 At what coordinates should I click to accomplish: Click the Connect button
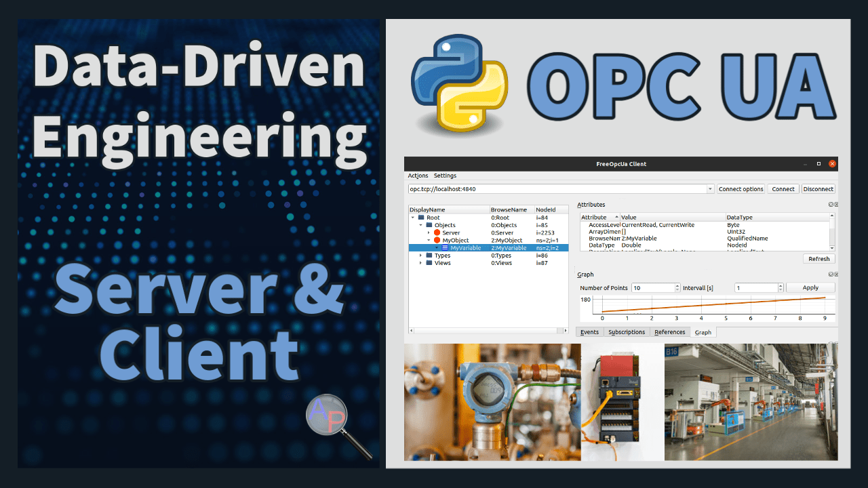[x=783, y=189]
